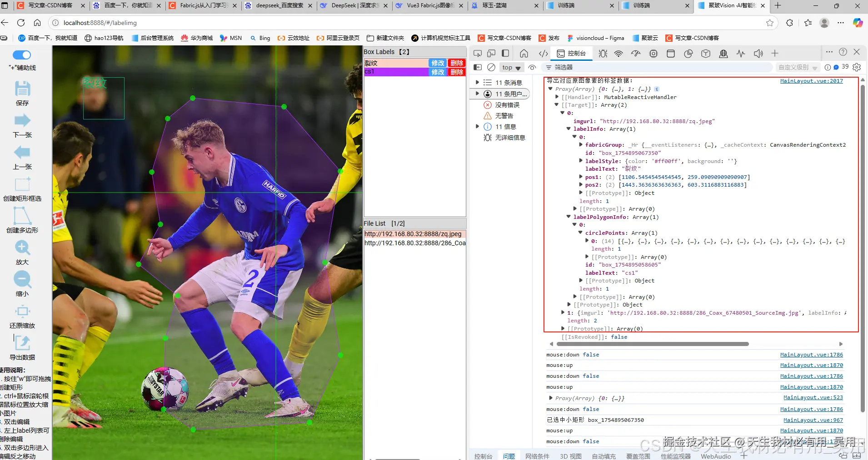Add more DevTools tools with plus

pos(775,54)
